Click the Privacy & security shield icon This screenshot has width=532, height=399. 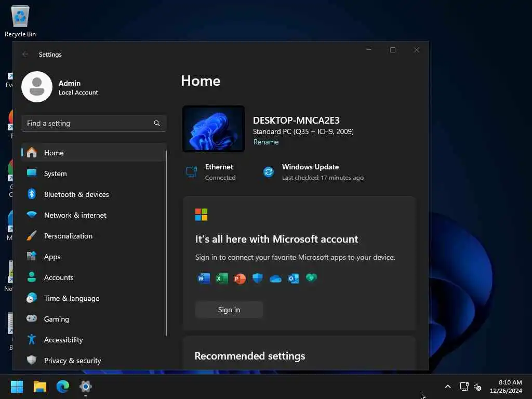pyautogui.click(x=32, y=360)
